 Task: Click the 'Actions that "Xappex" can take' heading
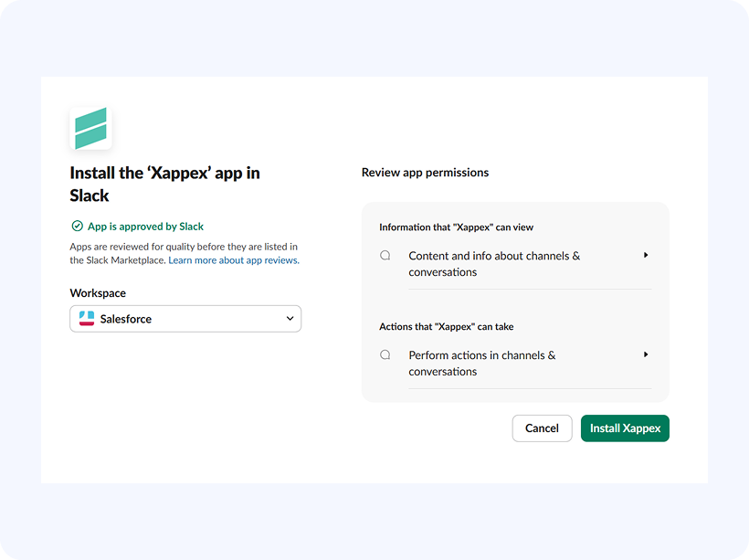pos(452,326)
